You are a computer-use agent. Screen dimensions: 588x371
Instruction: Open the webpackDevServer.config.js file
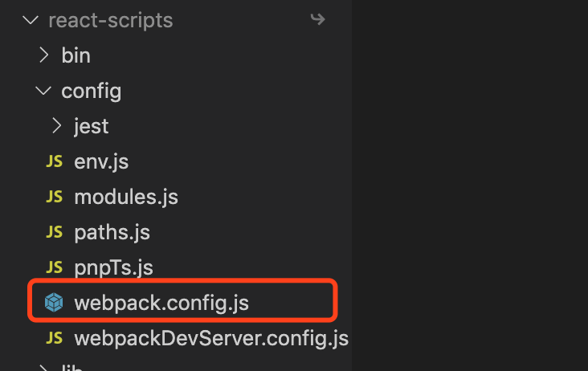(x=211, y=337)
